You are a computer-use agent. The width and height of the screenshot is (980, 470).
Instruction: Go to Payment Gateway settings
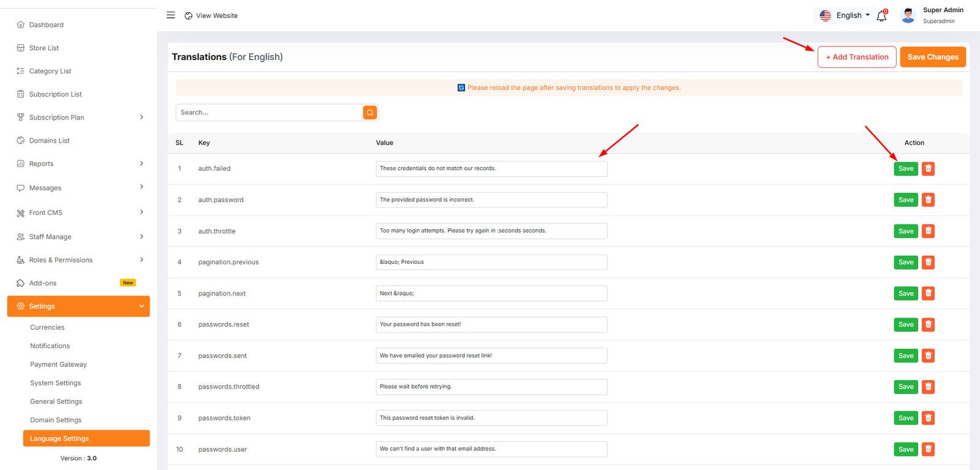(x=59, y=365)
